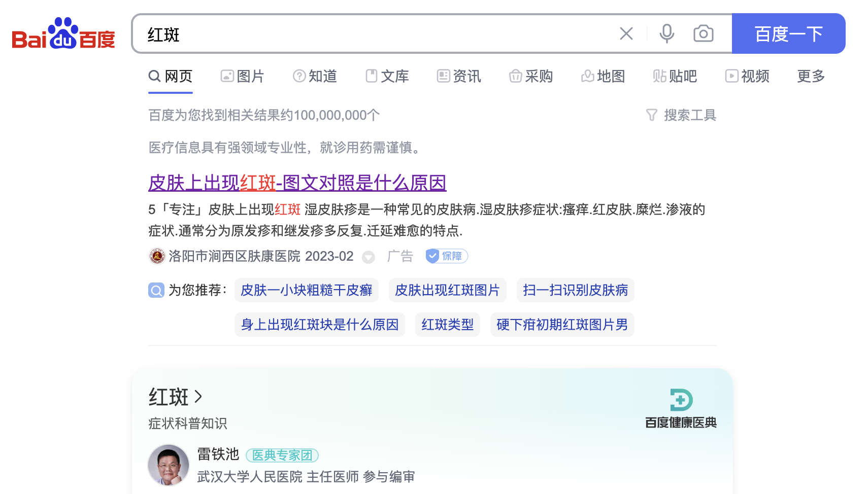Click the 保障 badge on the ad

pos(447,256)
